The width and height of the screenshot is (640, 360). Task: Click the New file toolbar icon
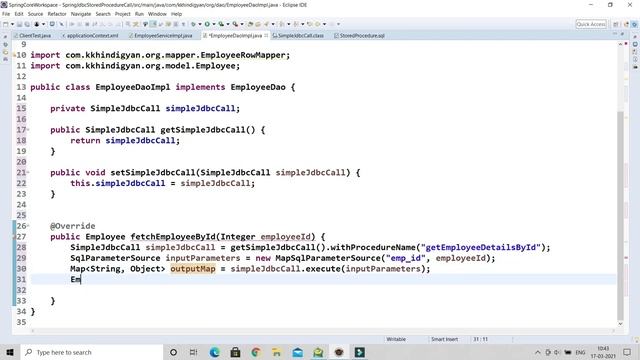point(6,24)
